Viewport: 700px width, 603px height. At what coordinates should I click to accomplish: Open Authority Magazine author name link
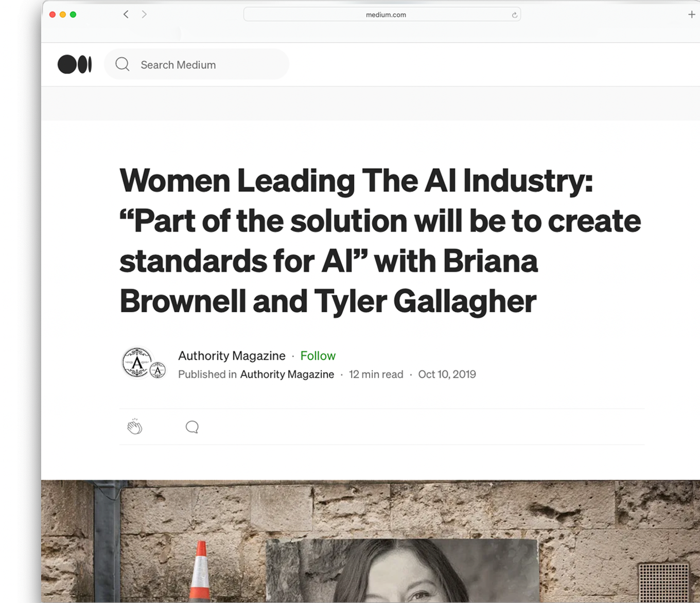(x=232, y=356)
